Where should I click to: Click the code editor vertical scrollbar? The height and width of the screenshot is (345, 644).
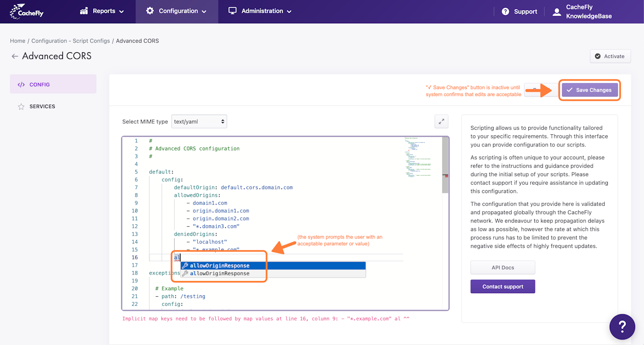point(445,166)
